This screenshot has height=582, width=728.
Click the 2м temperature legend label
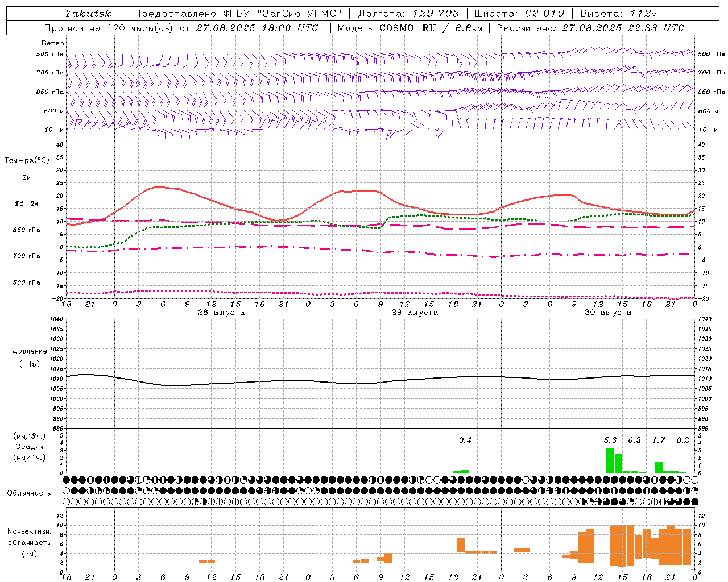[x=27, y=177]
